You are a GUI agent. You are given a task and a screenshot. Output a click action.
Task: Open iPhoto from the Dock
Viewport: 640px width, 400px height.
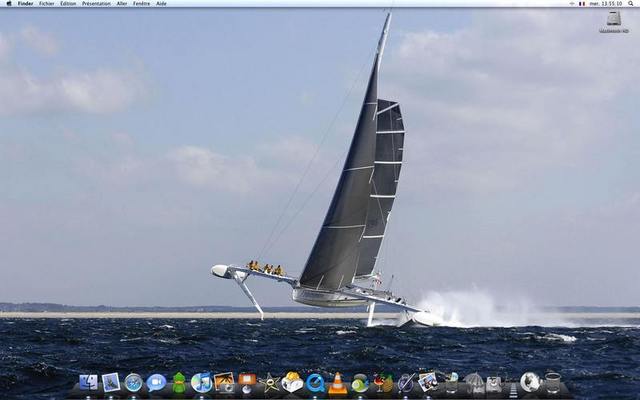point(224,382)
